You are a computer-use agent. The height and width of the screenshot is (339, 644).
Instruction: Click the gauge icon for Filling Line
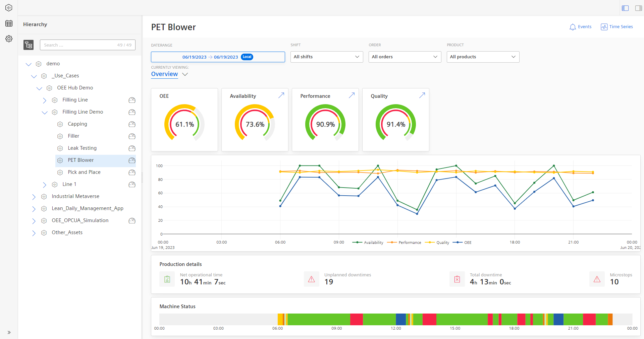pos(132,100)
